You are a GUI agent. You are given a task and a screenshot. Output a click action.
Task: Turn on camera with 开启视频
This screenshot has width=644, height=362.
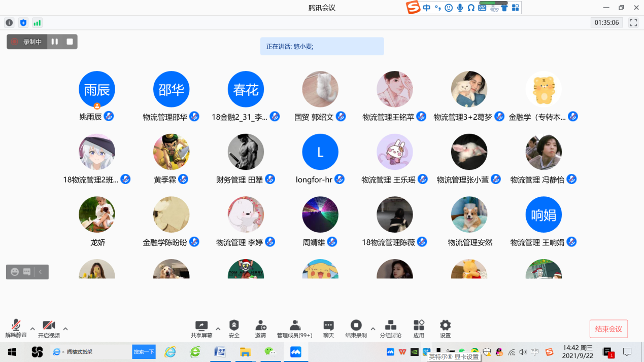point(49,329)
